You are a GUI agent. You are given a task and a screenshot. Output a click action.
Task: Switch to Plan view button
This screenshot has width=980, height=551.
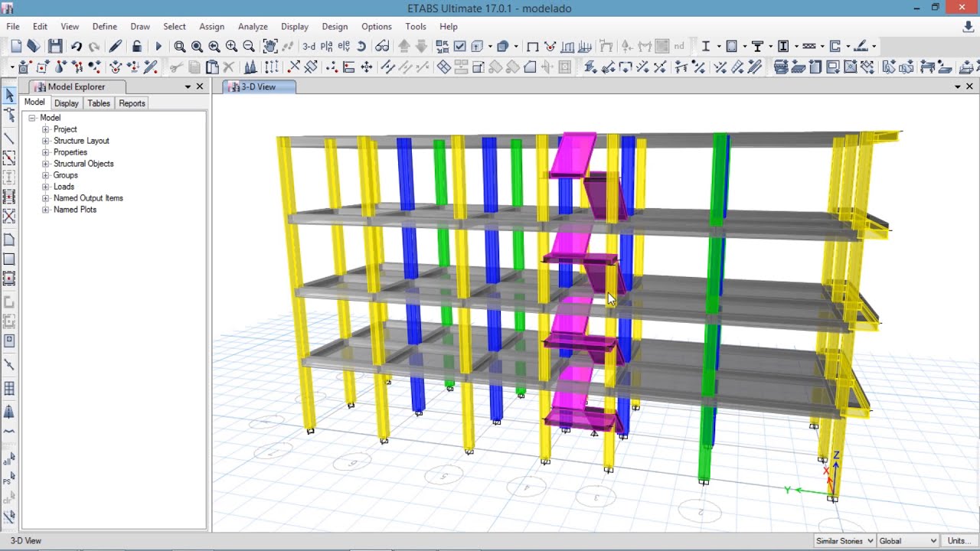327,47
